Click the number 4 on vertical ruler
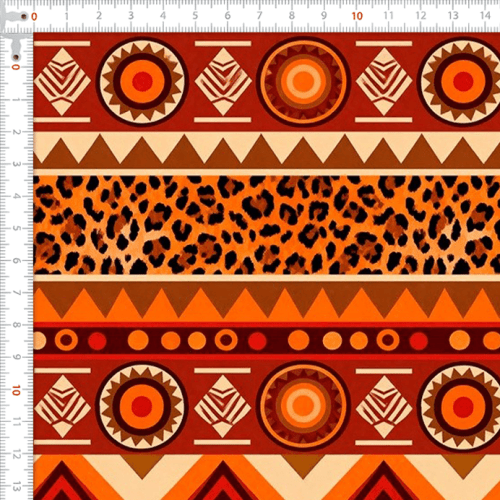The height and width of the screenshot is (500, 500). tap(16, 196)
